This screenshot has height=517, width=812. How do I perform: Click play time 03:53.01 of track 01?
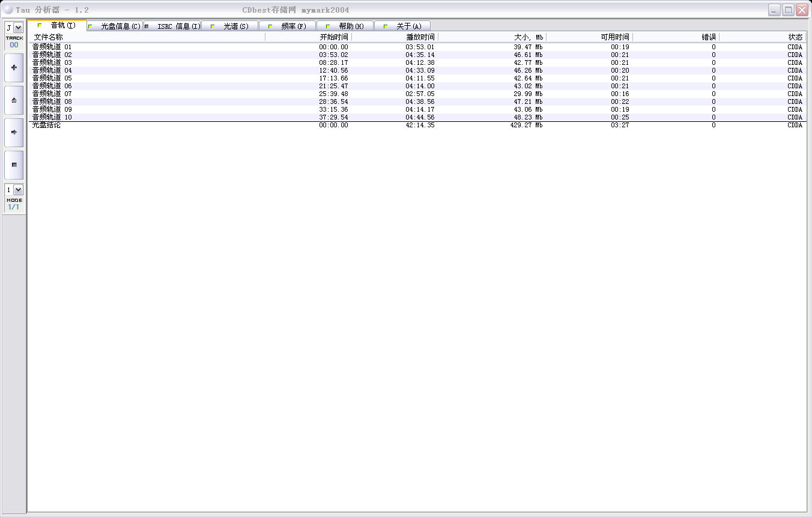420,47
